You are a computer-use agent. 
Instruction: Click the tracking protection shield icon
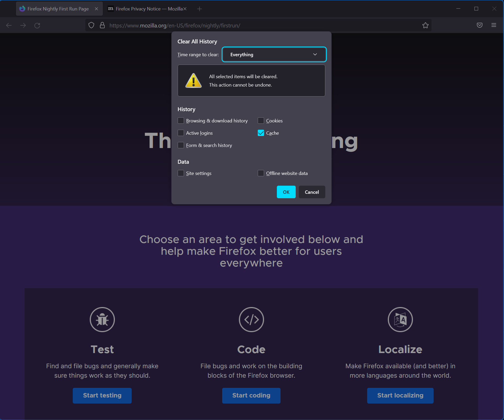coord(91,25)
